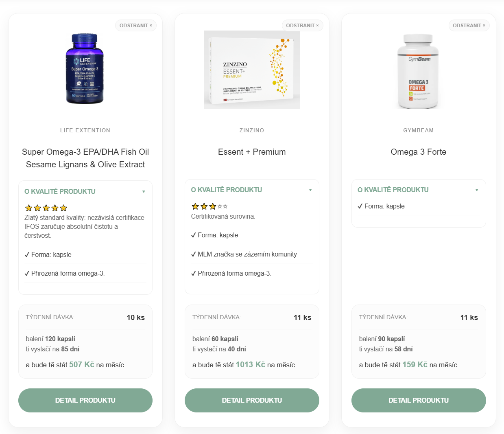Screen dimensions: 504x434
Task: Collapse 'O KVALITĚ PRODUKTU' on the Zinzino card
Action: coord(310,189)
